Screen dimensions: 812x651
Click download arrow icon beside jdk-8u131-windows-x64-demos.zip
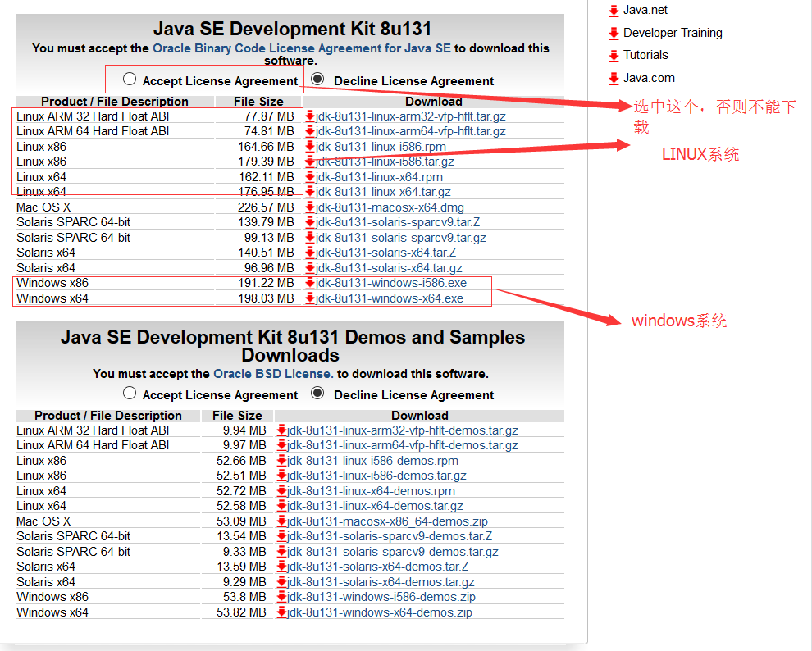[x=281, y=612]
